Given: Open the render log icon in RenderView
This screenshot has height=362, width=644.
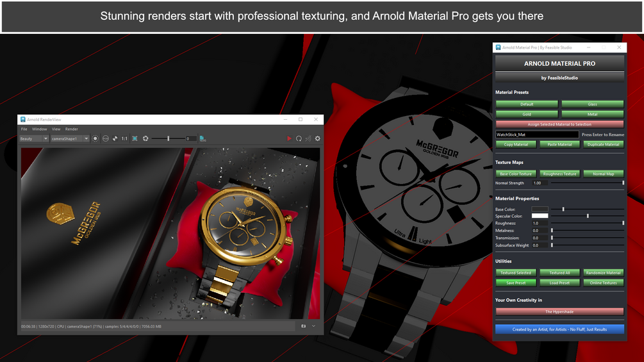Looking at the screenshot, I should pos(202,139).
